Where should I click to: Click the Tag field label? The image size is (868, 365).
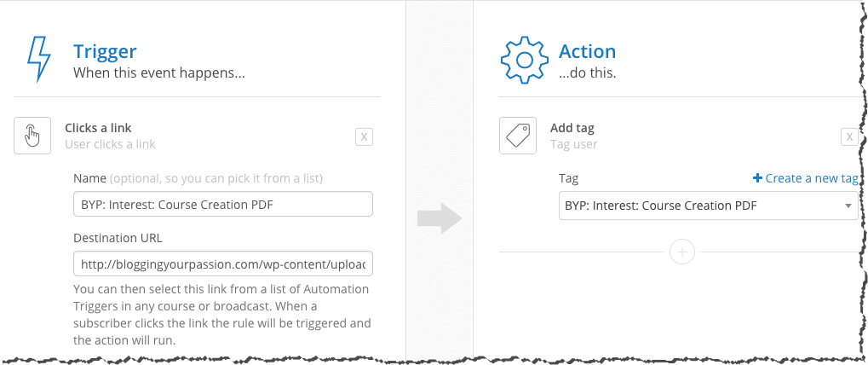568,178
